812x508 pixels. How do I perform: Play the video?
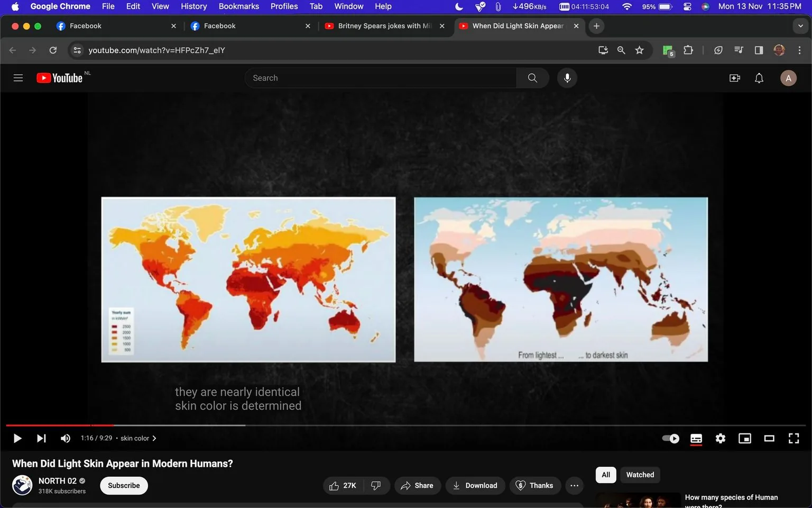click(17, 438)
